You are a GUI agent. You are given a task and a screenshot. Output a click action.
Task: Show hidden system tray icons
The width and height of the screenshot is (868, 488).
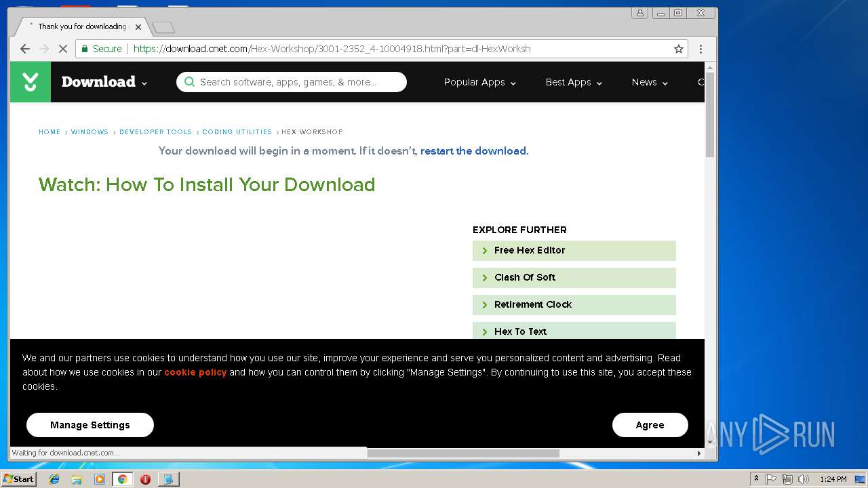coord(756,479)
